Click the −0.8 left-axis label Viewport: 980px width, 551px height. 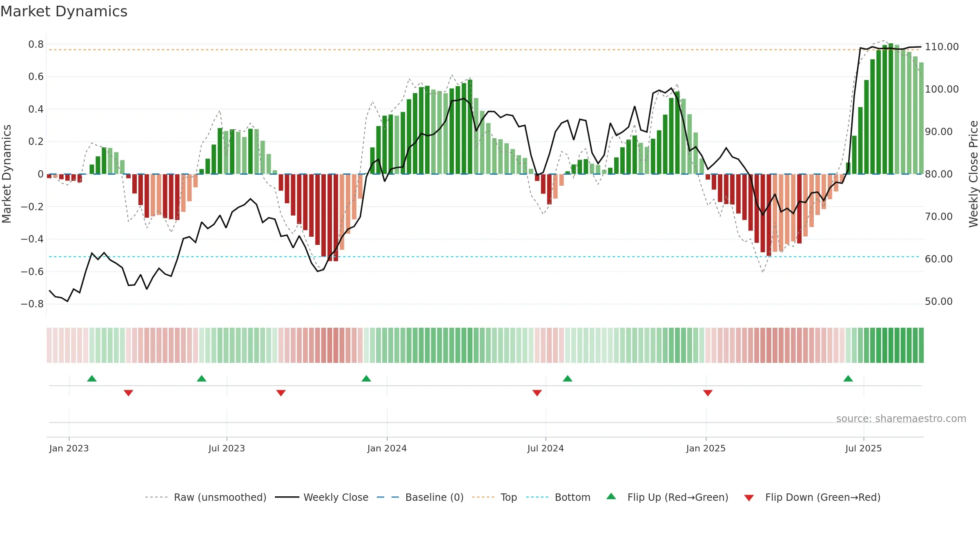pos(32,304)
